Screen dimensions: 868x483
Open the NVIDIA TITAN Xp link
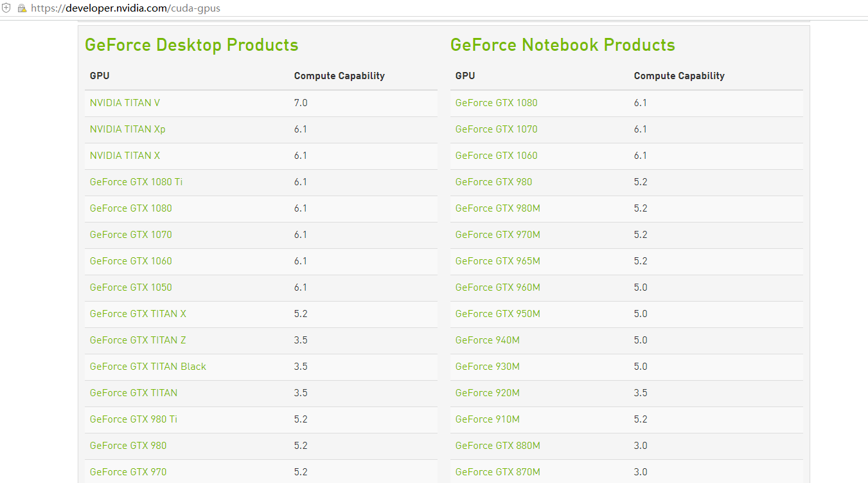[x=127, y=129]
